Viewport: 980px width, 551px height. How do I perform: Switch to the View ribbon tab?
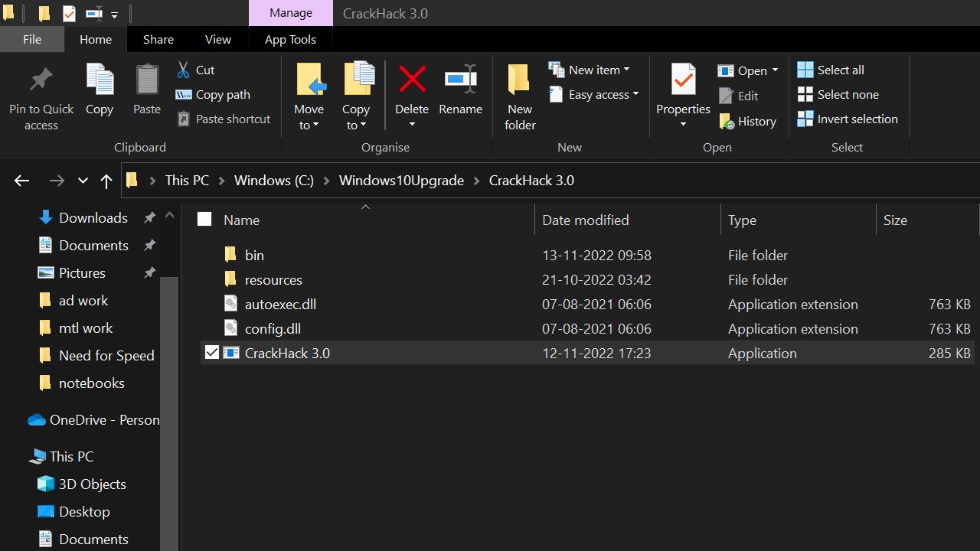(217, 39)
